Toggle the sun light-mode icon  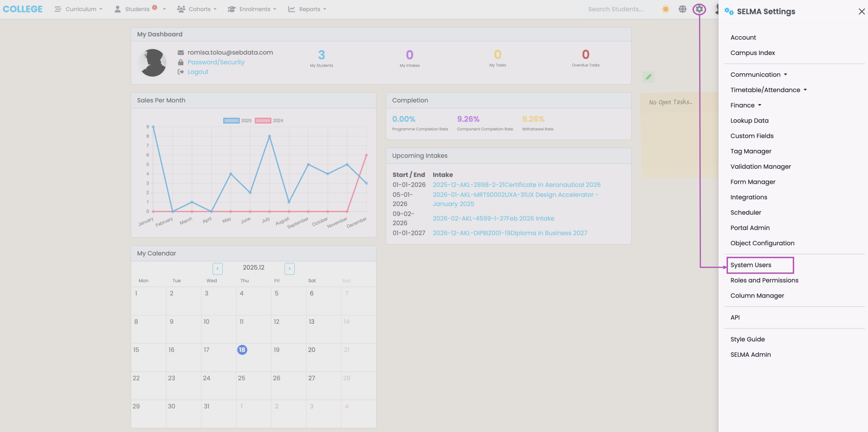(x=666, y=9)
